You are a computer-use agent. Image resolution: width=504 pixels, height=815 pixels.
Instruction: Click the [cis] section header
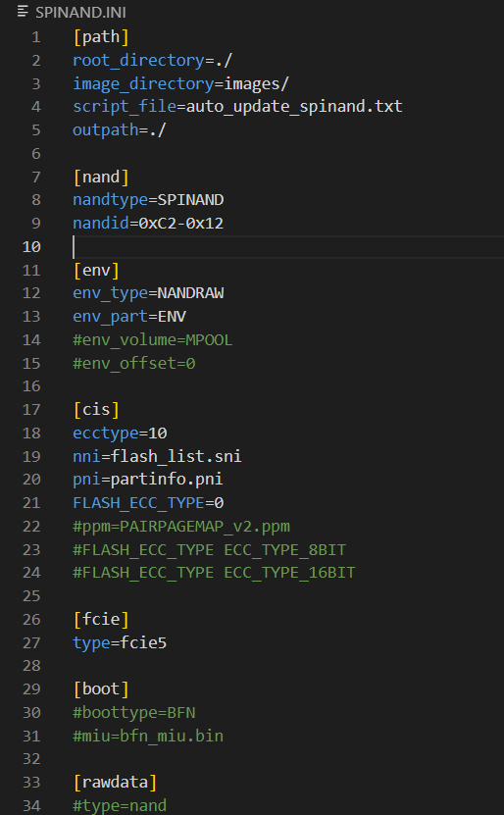pyautogui.click(x=96, y=410)
